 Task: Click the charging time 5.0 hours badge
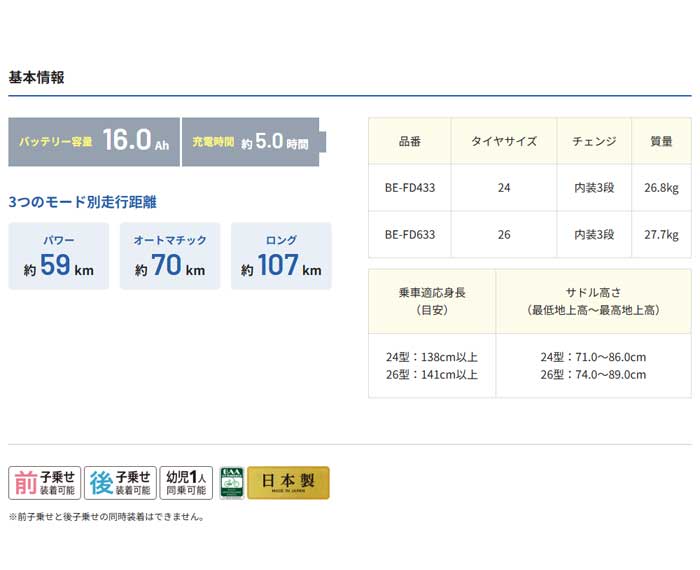[x=251, y=141]
